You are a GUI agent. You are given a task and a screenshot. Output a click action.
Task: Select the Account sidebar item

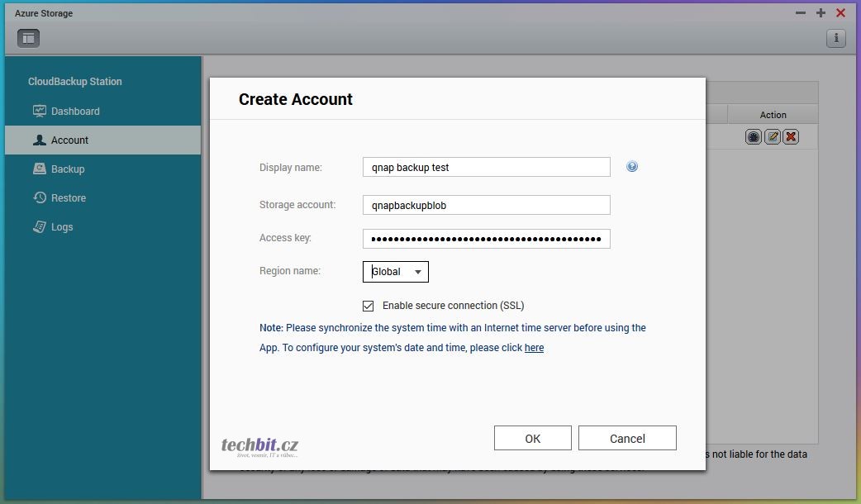pos(69,140)
